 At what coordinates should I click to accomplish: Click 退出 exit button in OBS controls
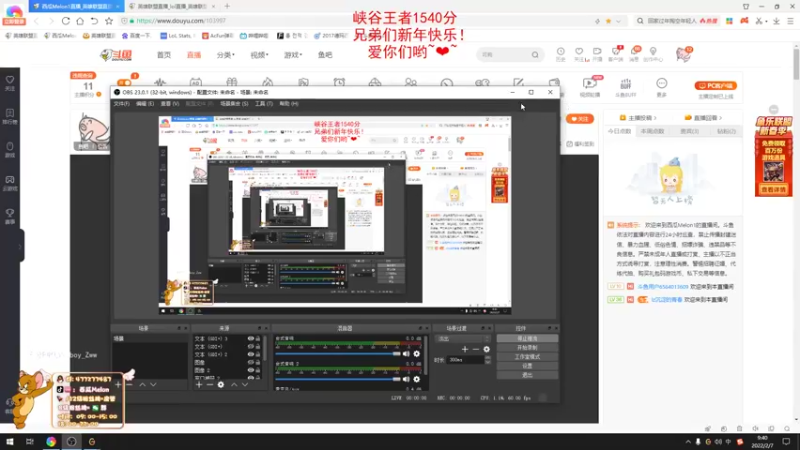coord(527,375)
